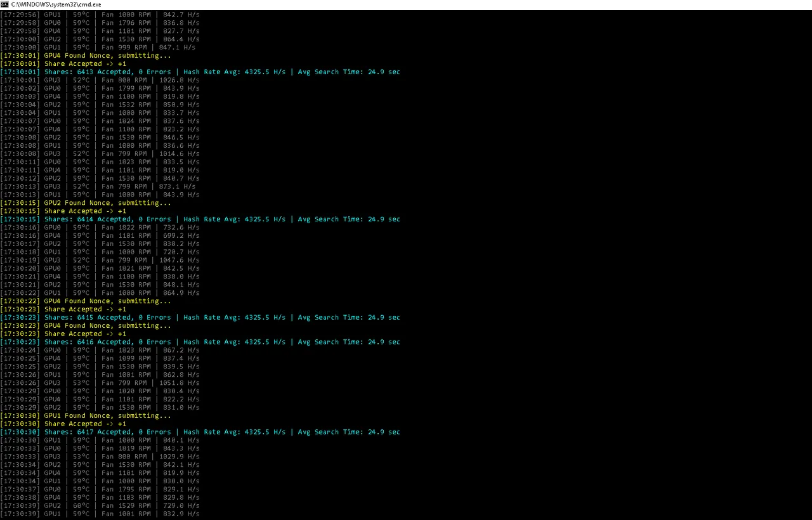Select the GPU1 line reading 836.6 H/s
Image resolution: width=812 pixels, height=520 pixels.
click(x=100, y=146)
